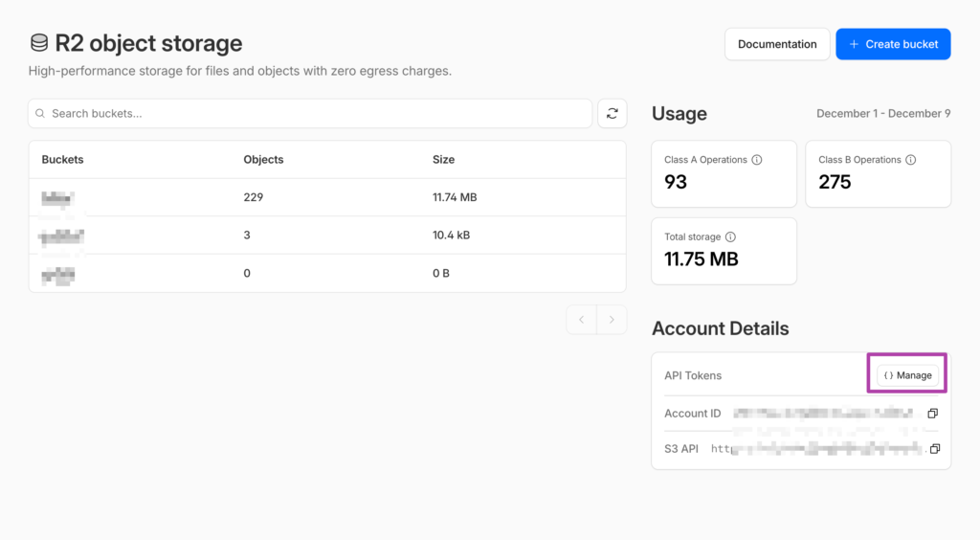Click the Total storage value 11.75 MB
Screen dimensions: 980x540
coord(702,259)
